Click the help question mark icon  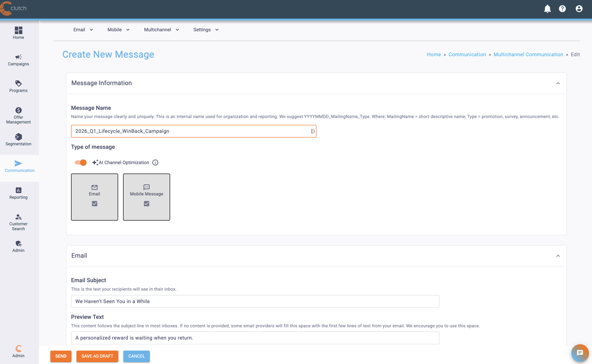(x=562, y=9)
